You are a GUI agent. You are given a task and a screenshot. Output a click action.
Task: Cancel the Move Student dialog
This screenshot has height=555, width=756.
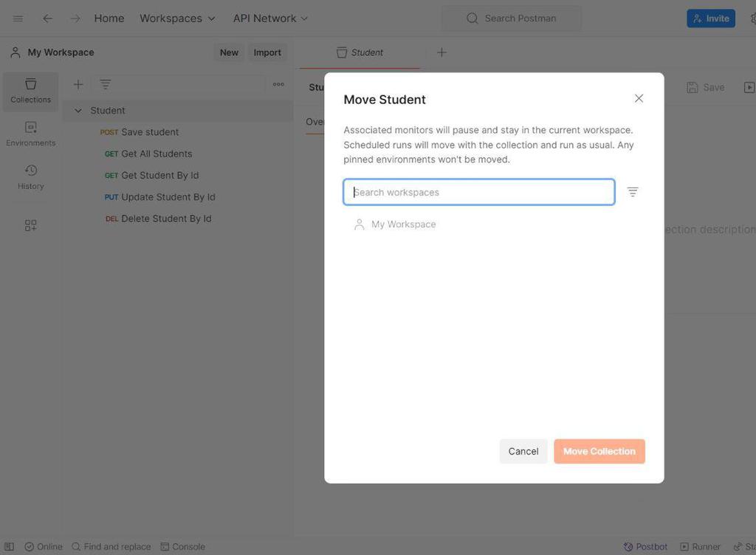pos(523,452)
